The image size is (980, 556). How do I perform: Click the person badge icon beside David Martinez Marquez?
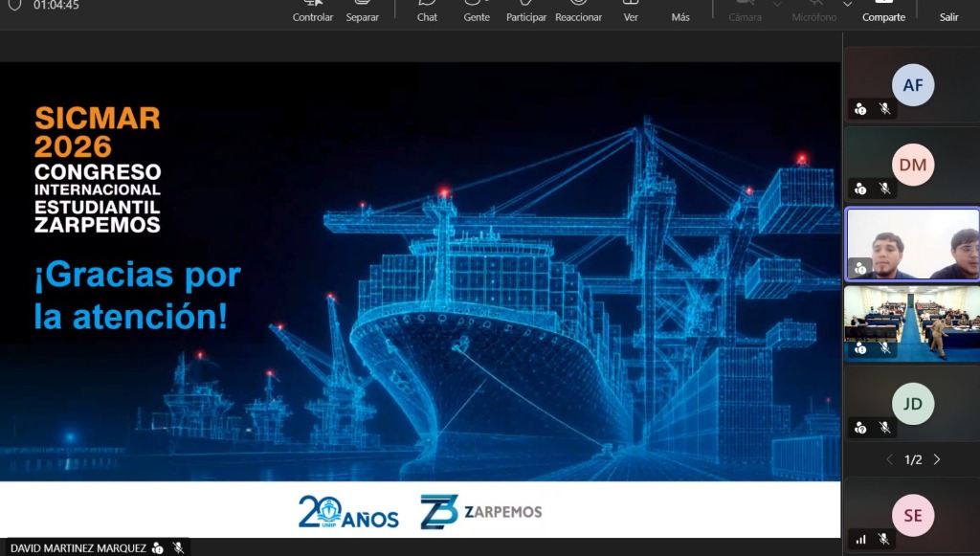tap(158, 548)
